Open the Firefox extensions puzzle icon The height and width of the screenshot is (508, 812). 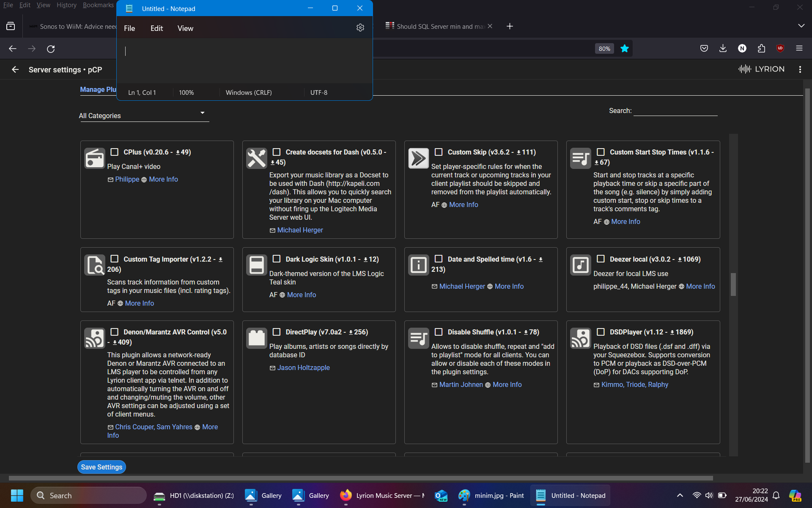[x=761, y=49]
